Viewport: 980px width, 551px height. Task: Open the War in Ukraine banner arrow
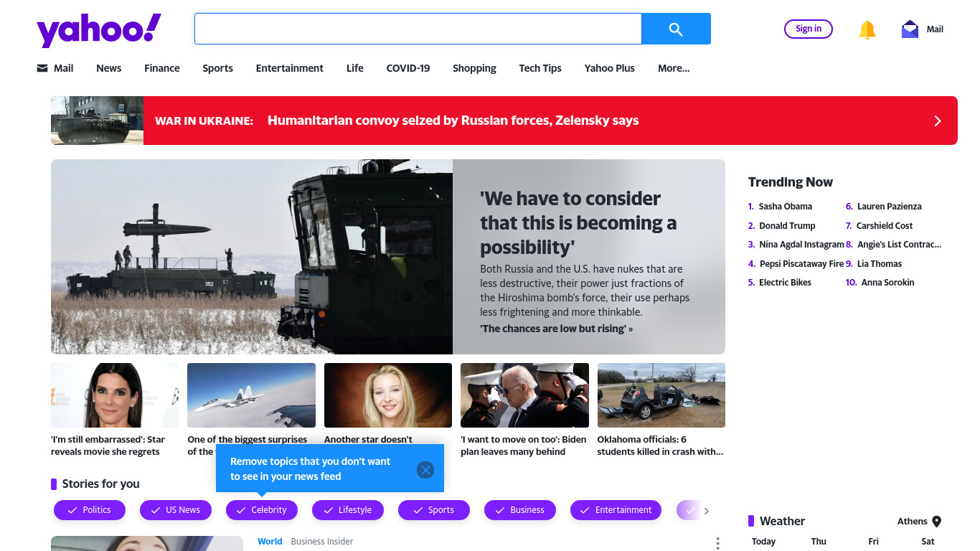pyautogui.click(x=937, y=121)
